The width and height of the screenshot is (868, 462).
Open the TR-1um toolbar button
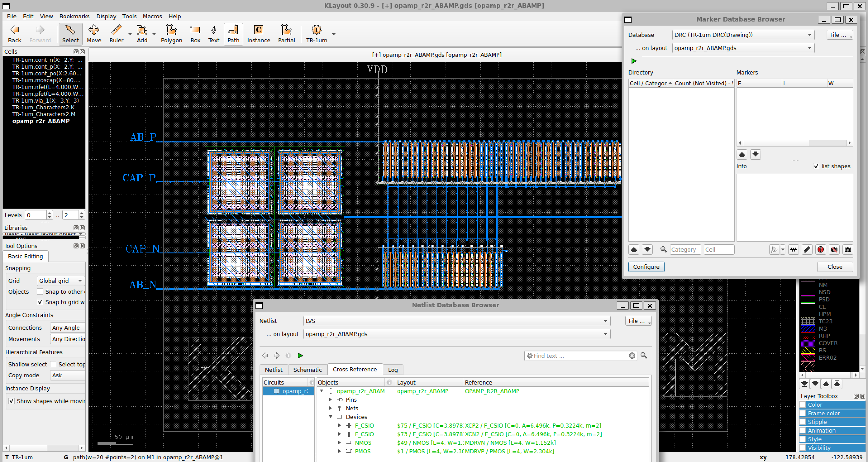[x=316, y=34]
